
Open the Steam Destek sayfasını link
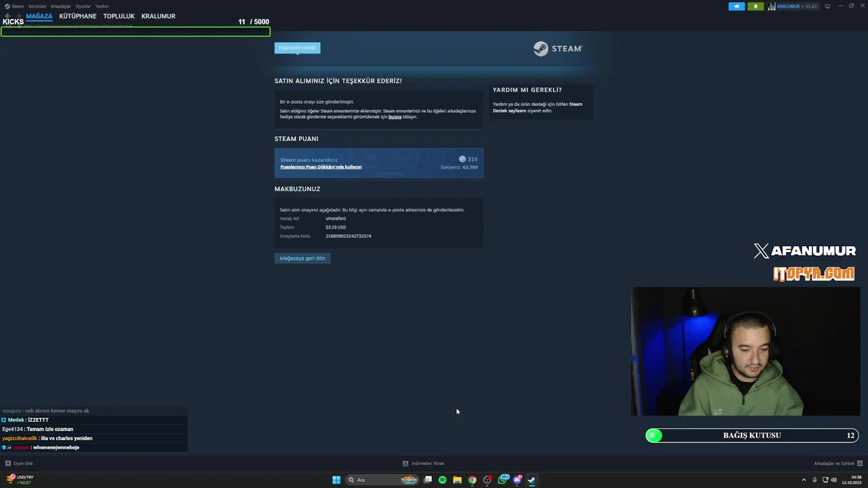coord(537,107)
